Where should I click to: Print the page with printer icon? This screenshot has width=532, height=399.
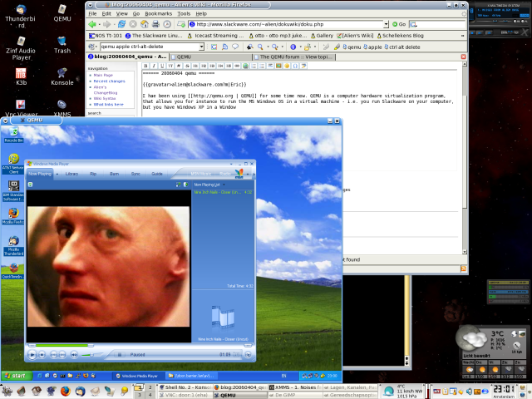[x=155, y=24]
